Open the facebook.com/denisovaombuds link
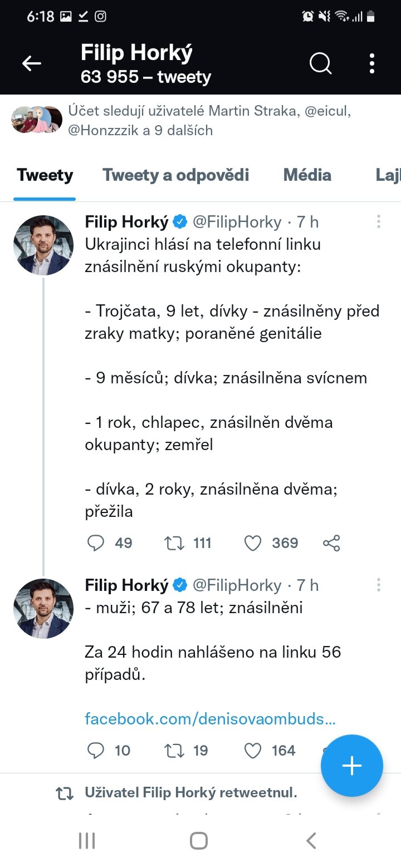Screen dimensions: 401x868 (210, 719)
